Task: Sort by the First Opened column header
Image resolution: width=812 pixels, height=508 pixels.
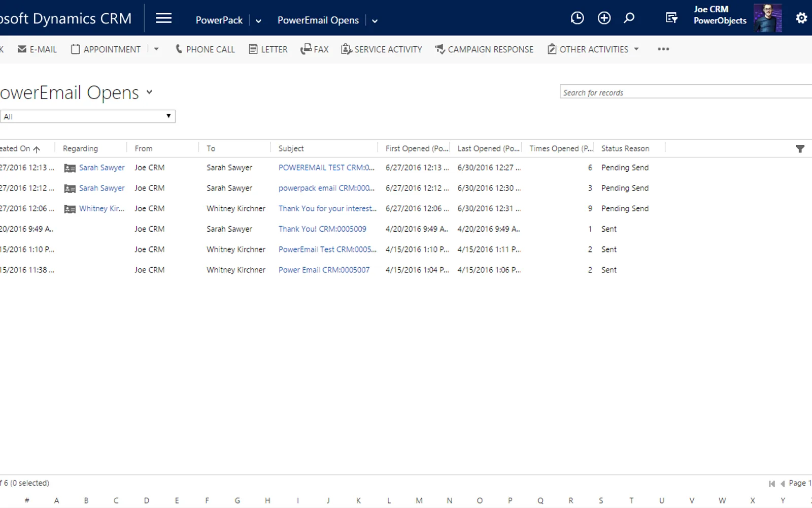Action: 417,148
